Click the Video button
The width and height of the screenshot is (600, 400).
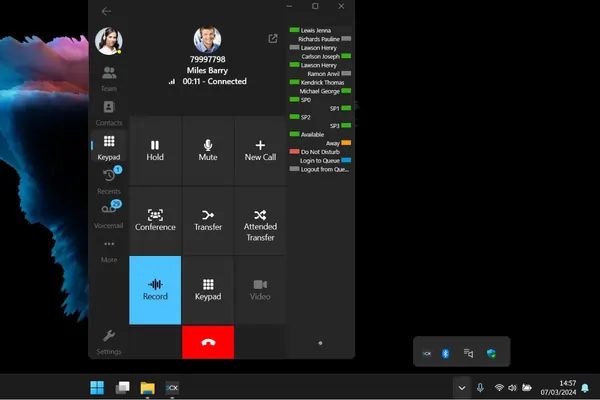(x=260, y=290)
